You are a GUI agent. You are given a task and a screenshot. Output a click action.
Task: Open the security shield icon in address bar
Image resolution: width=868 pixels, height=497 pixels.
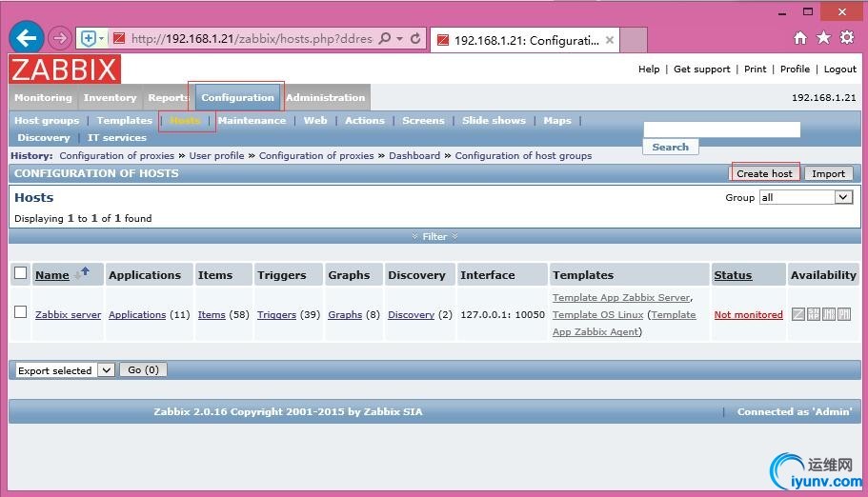[x=89, y=38]
